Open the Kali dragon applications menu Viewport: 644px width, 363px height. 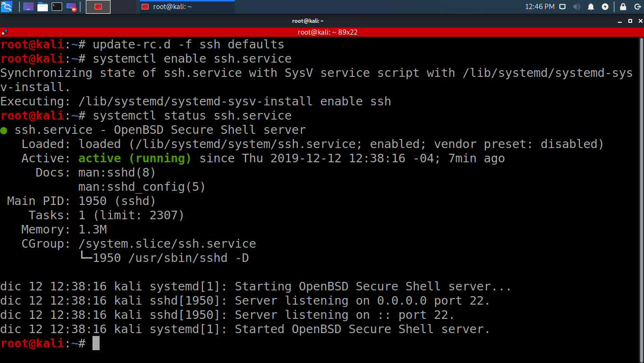(x=7, y=7)
